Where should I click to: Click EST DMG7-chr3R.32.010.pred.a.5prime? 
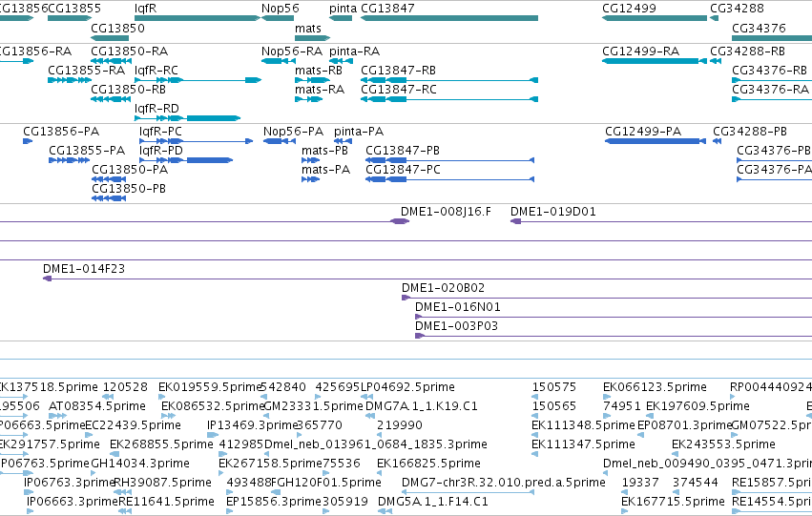tap(504, 483)
